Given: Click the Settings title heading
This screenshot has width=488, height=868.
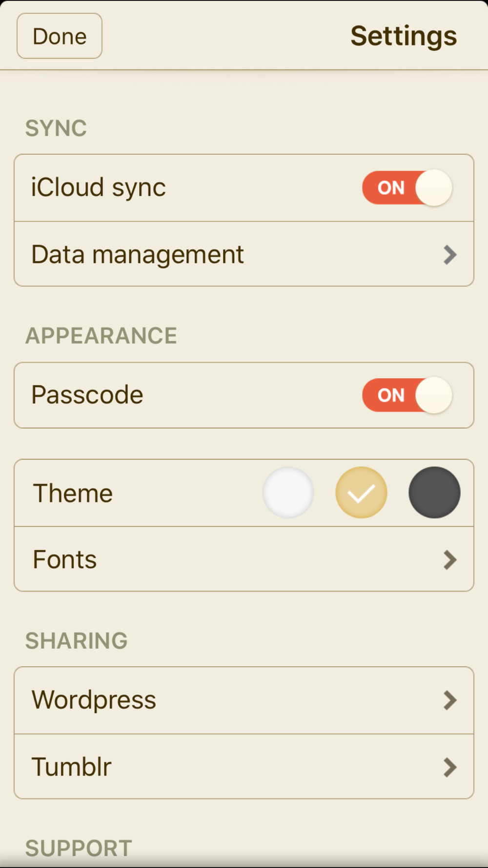Looking at the screenshot, I should (x=404, y=36).
